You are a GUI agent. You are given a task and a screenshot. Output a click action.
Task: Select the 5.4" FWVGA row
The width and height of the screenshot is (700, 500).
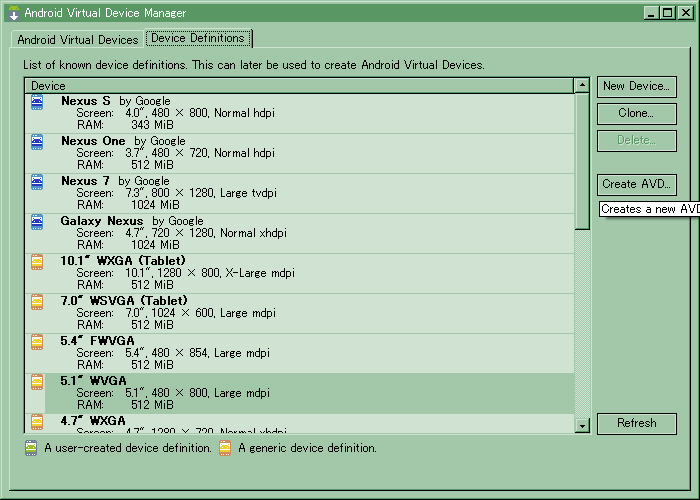299,353
